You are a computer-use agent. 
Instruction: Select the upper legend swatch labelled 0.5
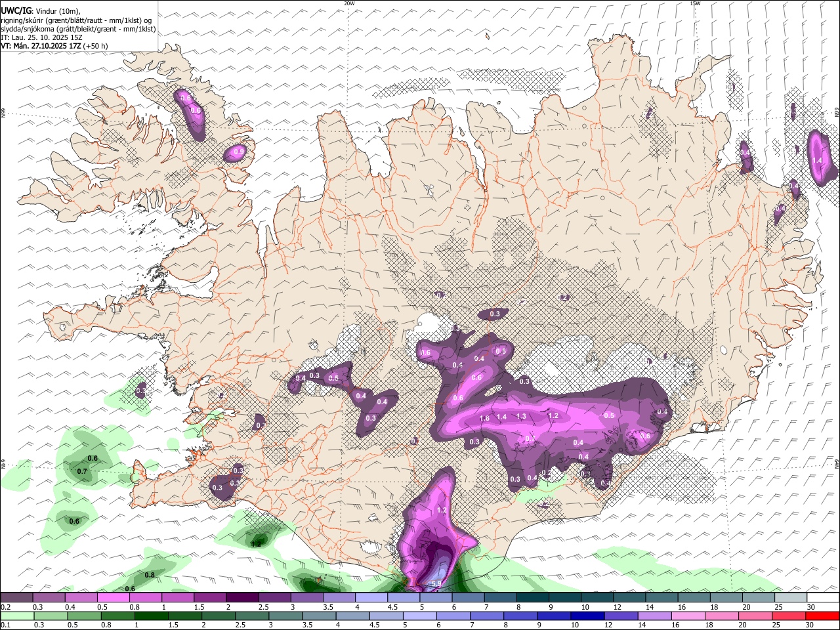[114, 597]
